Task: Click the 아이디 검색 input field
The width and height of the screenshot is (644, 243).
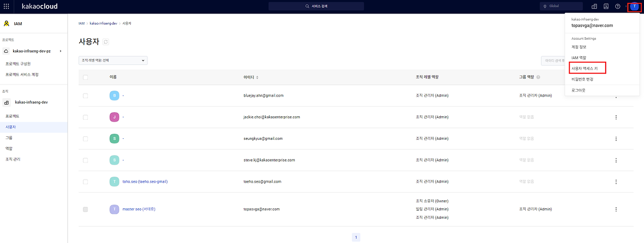Action: coord(553,60)
